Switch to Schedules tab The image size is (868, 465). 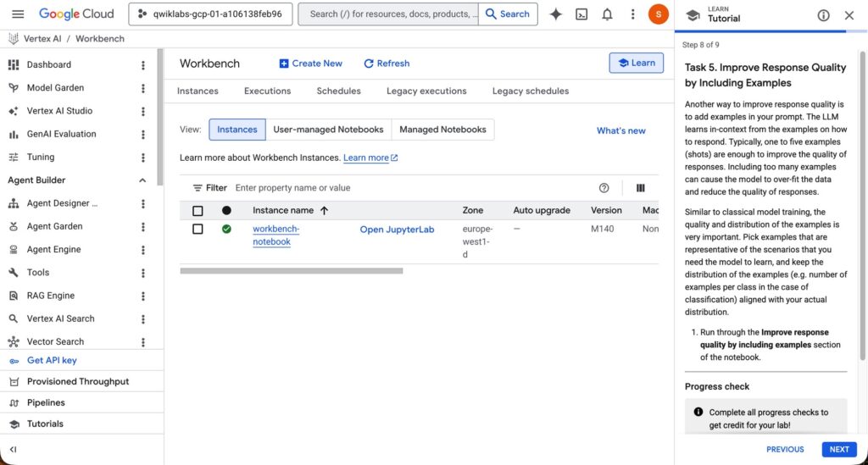pyautogui.click(x=339, y=91)
